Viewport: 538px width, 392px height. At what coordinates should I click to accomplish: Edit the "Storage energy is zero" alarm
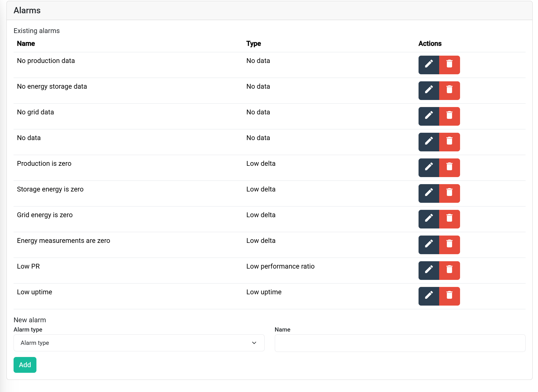pyautogui.click(x=429, y=193)
